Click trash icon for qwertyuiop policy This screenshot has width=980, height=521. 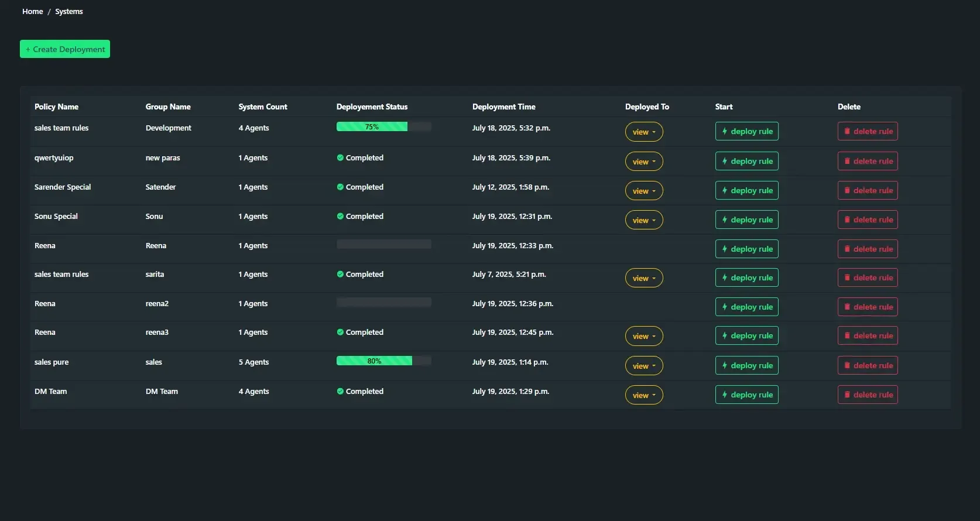pyautogui.click(x=847, y=161)
